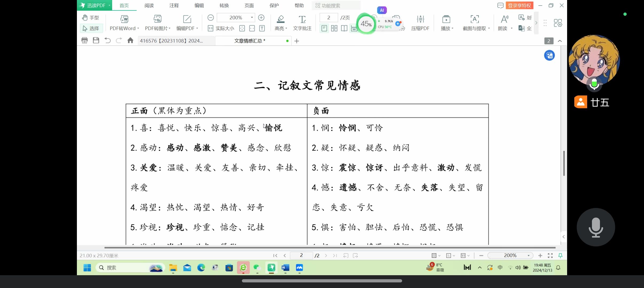644x288 pixels.
Task: Click the horizontal scrollbar below the page
Action: [x=330, y=248]
